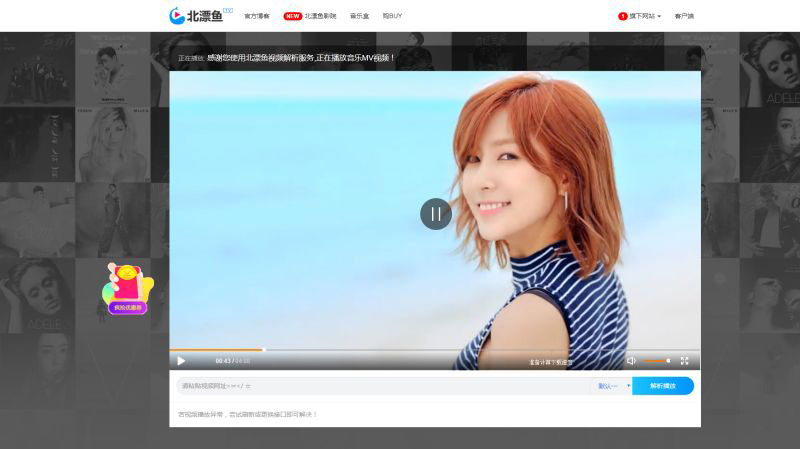This screenshot has height=449, width=800.
Task: Click the video URL input field
Action: click(x=380, y=386)
